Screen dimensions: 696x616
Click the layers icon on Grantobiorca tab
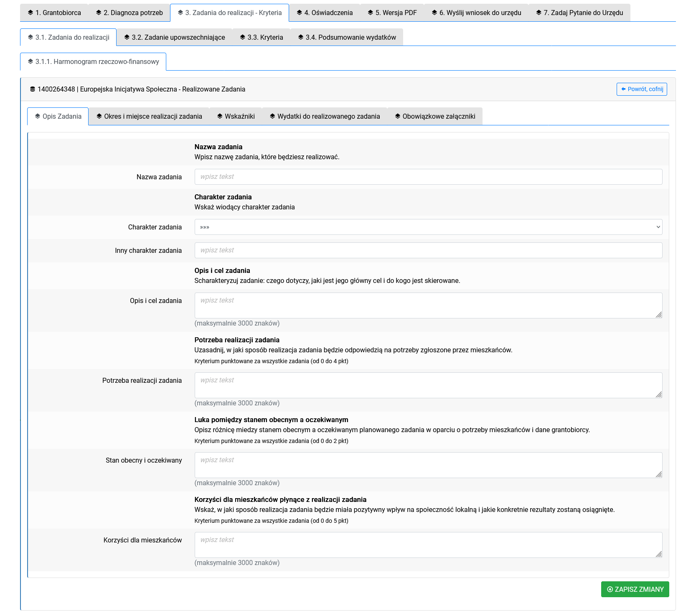pyautogui.click(x=30, y=13)
